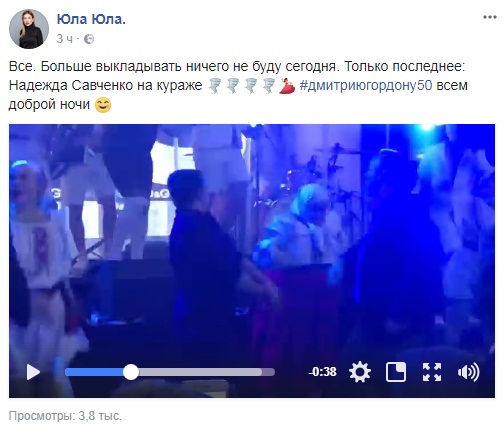Image resolution: width=504 pixels, height=432 pixels.
Task: Click the smiling emoji in post text
Action: tap(103, 105)
